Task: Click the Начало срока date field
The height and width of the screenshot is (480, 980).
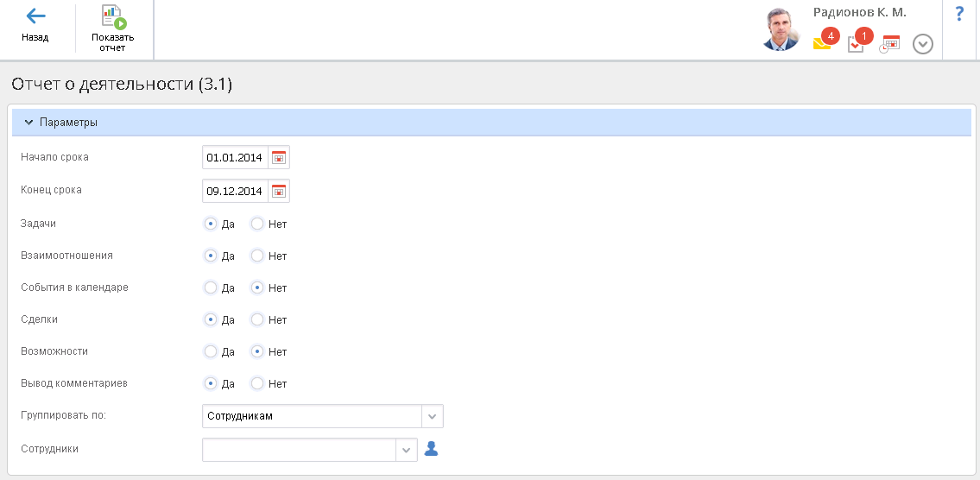Action: pos(235,157)
